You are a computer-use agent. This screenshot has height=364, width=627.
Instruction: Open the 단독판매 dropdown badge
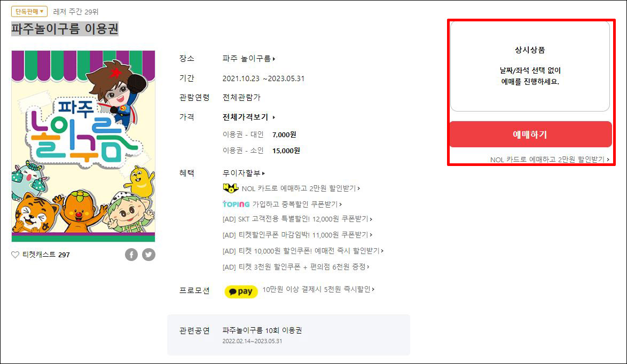coord(29,12)
